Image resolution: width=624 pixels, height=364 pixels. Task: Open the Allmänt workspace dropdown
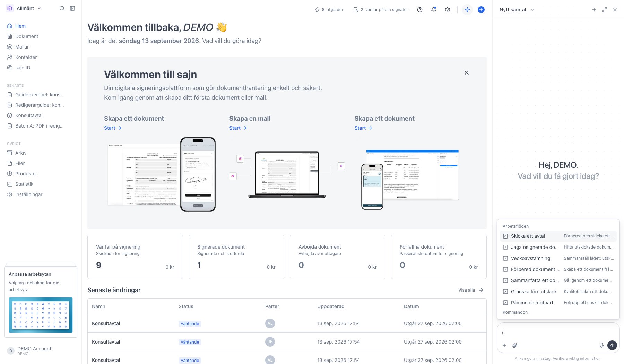pos(24,8)
